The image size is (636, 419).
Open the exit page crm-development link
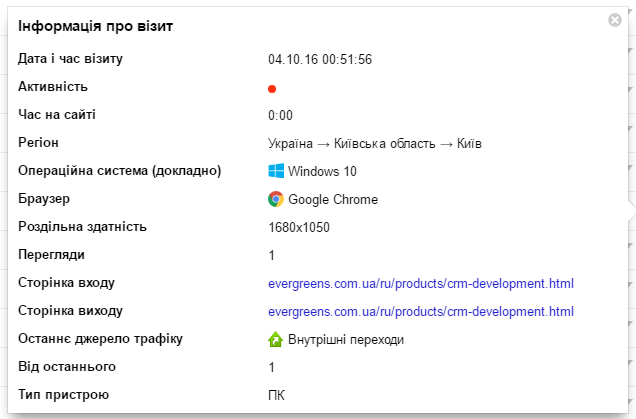(421, 312)
